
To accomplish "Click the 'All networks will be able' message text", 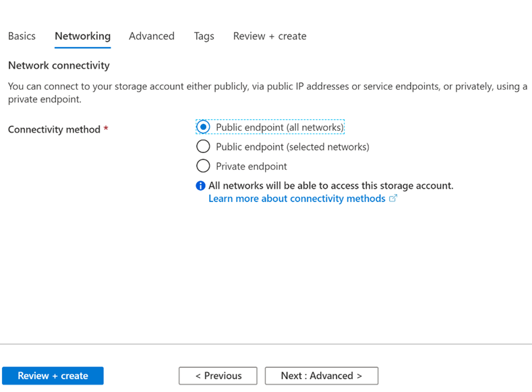I will (331, 186).
